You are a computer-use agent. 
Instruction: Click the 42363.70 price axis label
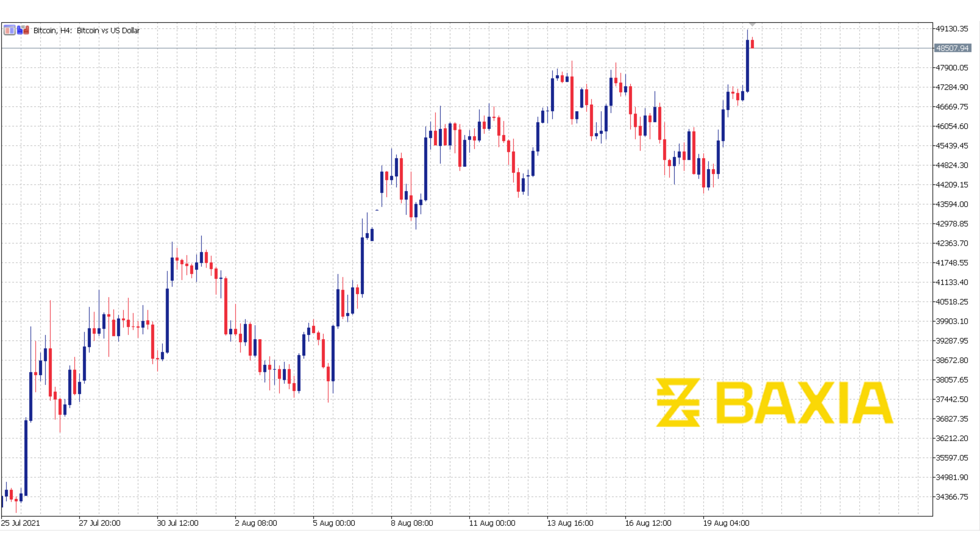pos(952,243)
